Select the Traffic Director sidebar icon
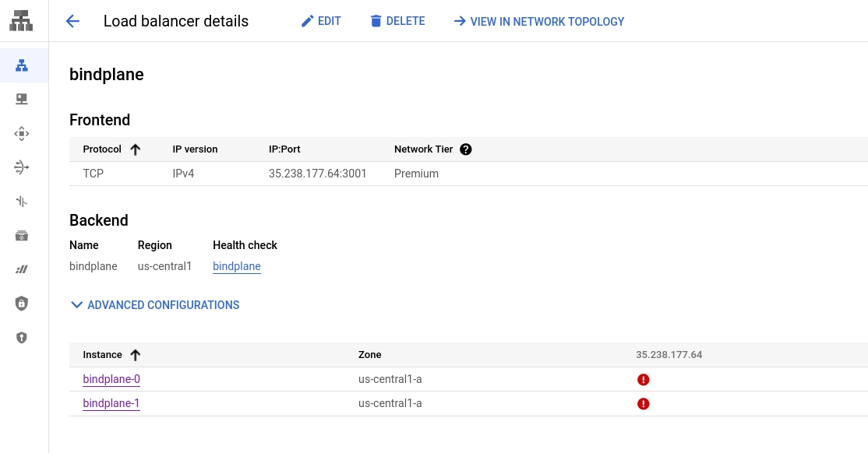868x453 pixels. (x=22, y=201)
